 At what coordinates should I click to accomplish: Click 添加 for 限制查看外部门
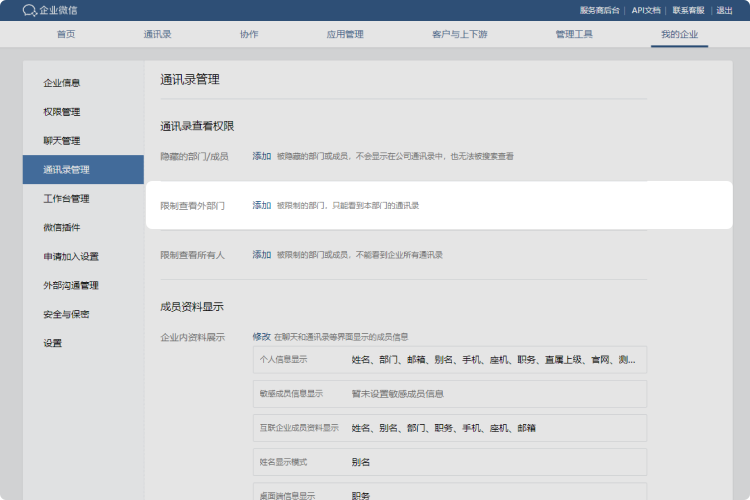pos(262,205)
